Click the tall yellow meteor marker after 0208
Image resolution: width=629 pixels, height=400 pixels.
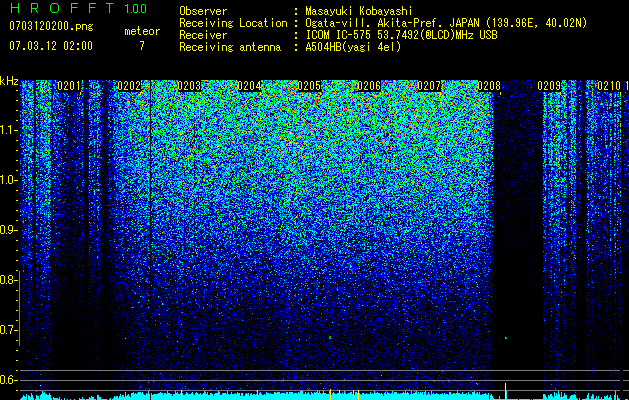[505, 391]
